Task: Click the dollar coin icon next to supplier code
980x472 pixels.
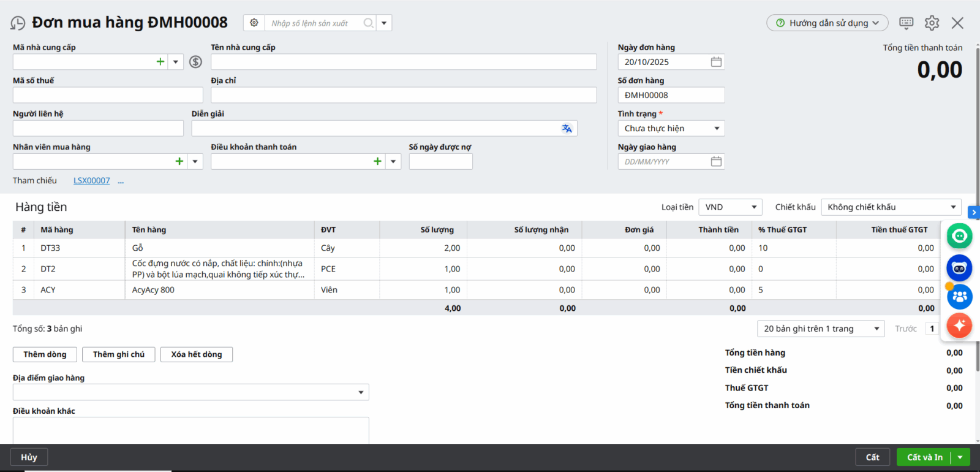Action: click(195, 61)
